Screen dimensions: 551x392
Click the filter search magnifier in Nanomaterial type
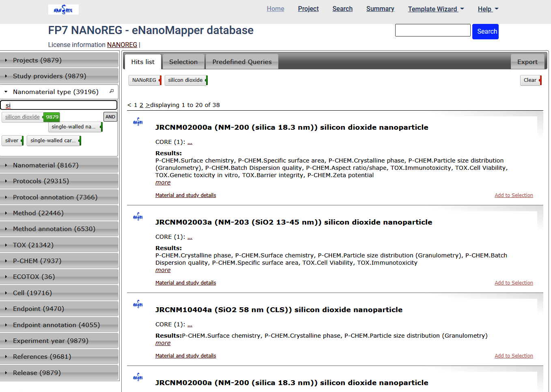tap(112, 92)
